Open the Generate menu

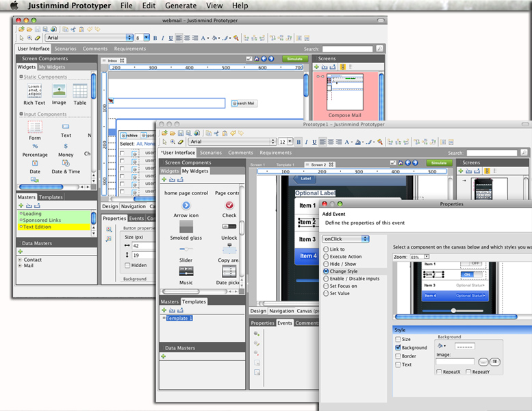tap(181, 5)
